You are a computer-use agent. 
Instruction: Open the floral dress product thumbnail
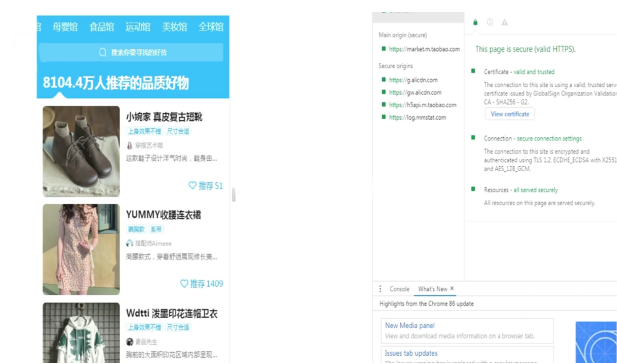[x=81, y=249]
